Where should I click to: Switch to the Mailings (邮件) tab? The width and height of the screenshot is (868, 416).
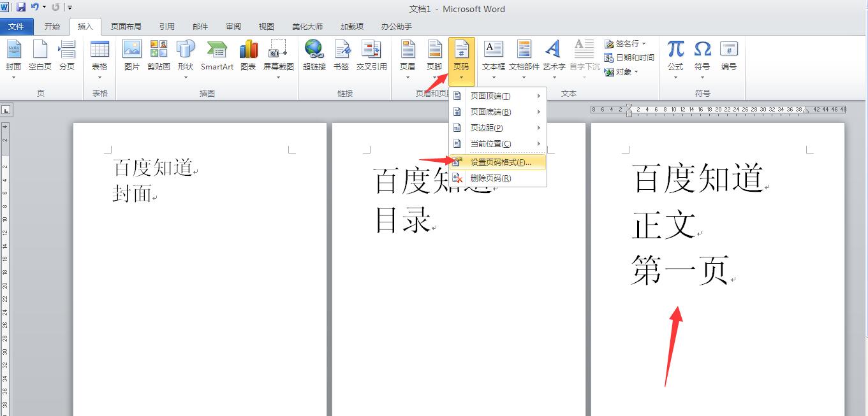pos(200,27)
